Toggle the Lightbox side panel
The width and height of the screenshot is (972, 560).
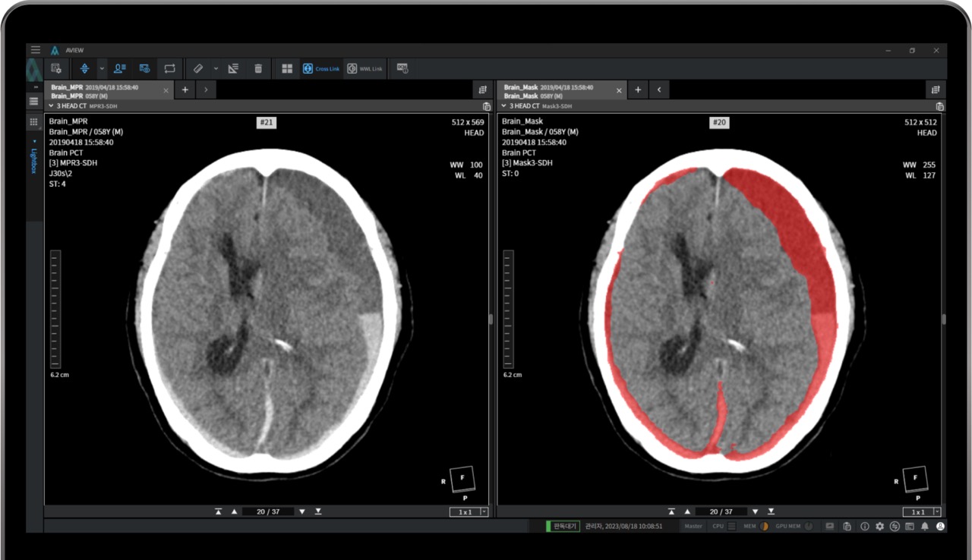coord(33,159)
